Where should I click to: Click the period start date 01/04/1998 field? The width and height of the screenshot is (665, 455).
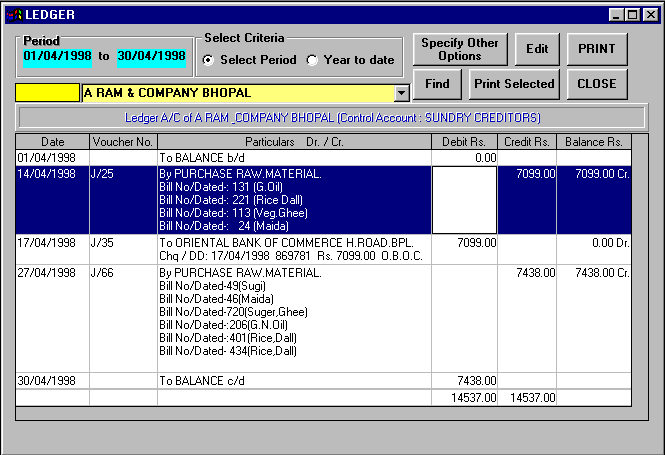pos(57,56)
